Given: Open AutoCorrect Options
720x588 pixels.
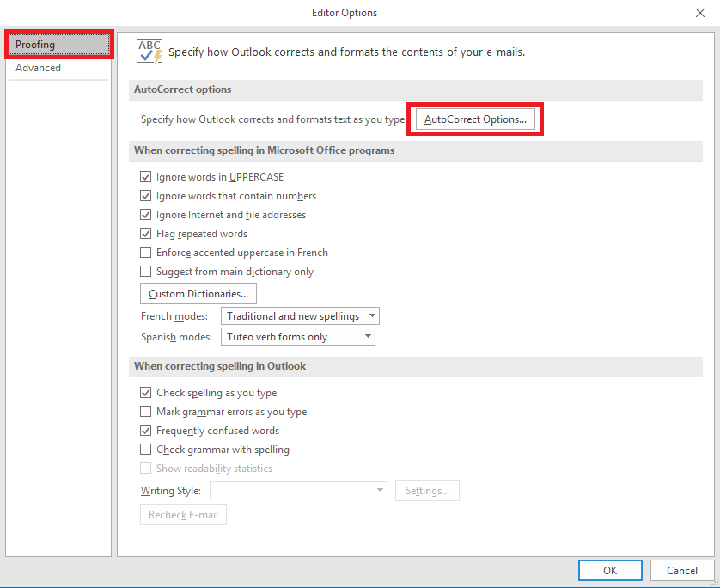Looking at the screenshot, I should pyautogui.click(x=474, y=119).
